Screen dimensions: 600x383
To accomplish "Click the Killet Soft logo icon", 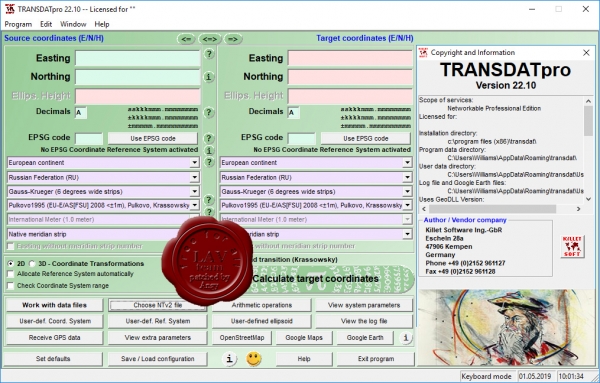I will click(572, 247).
